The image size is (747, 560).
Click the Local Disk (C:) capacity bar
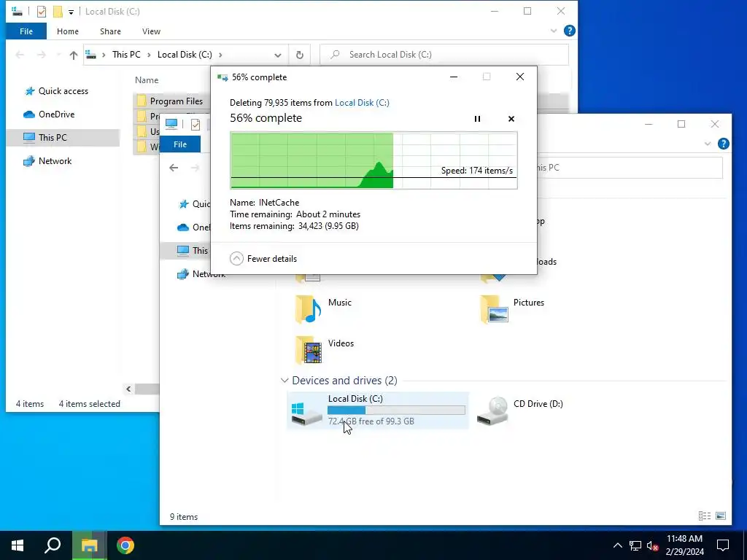(396, 411)
